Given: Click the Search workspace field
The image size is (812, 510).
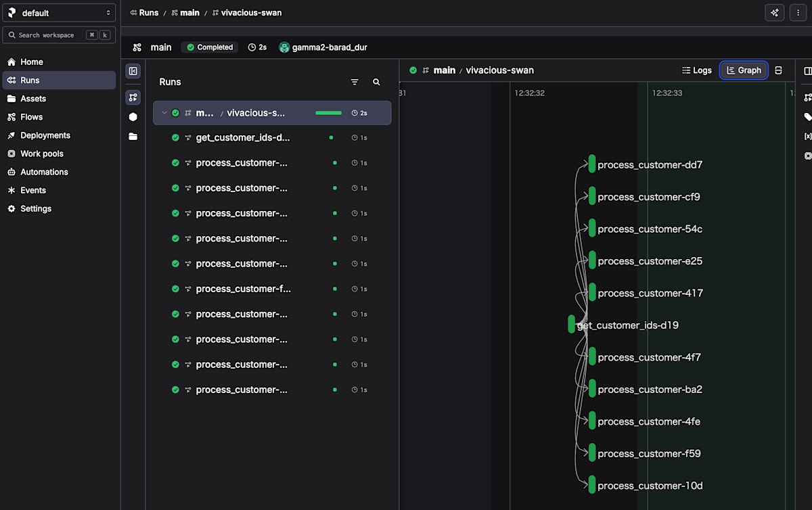Looking at the screenshot, I should [x=47, y=35].
